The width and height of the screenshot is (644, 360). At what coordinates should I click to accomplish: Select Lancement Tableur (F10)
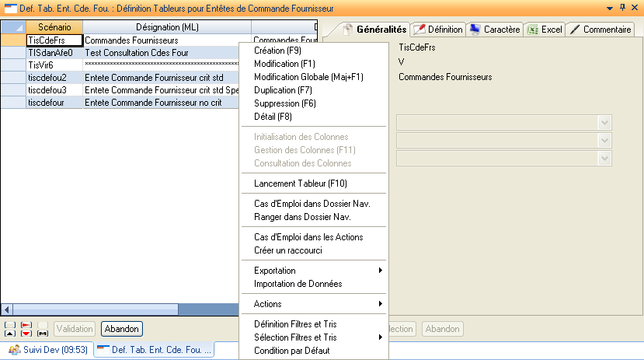300,183
